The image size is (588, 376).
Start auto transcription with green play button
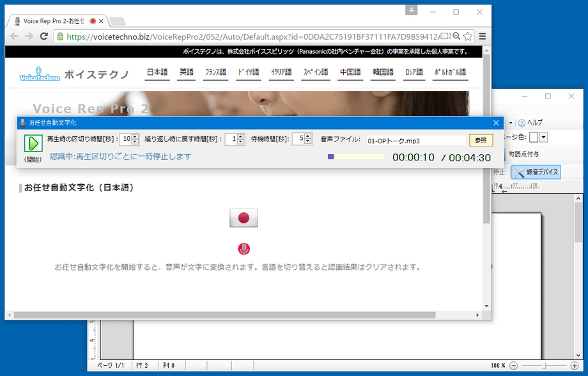click(33, 143)
